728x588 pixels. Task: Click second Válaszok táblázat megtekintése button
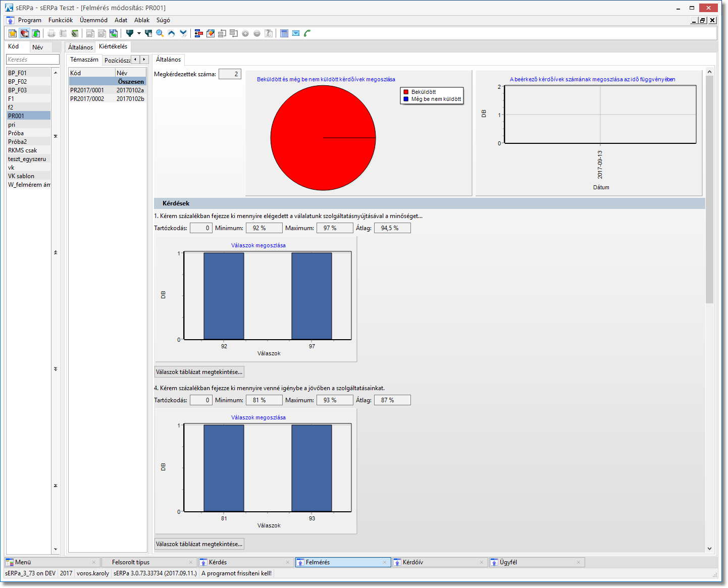199,544
